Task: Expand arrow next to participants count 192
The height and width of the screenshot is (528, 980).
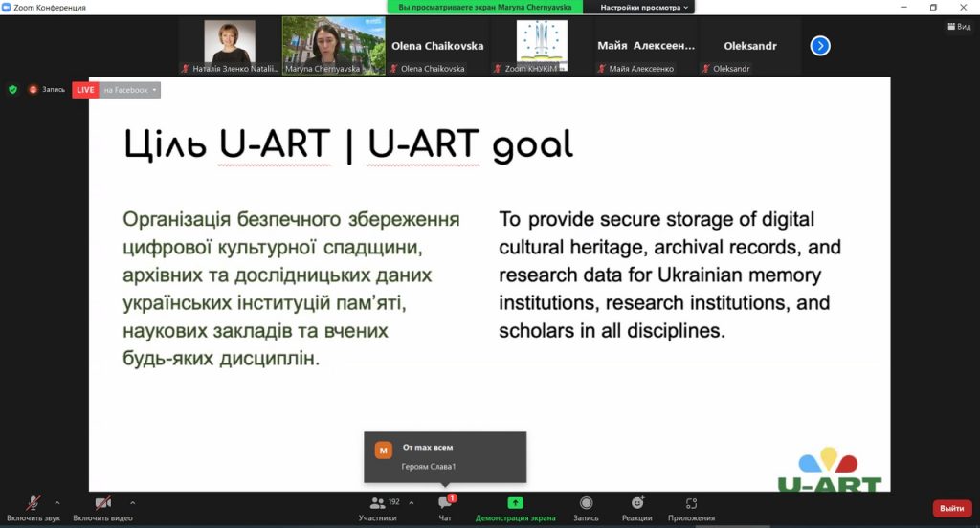Action: click(412, 502)
